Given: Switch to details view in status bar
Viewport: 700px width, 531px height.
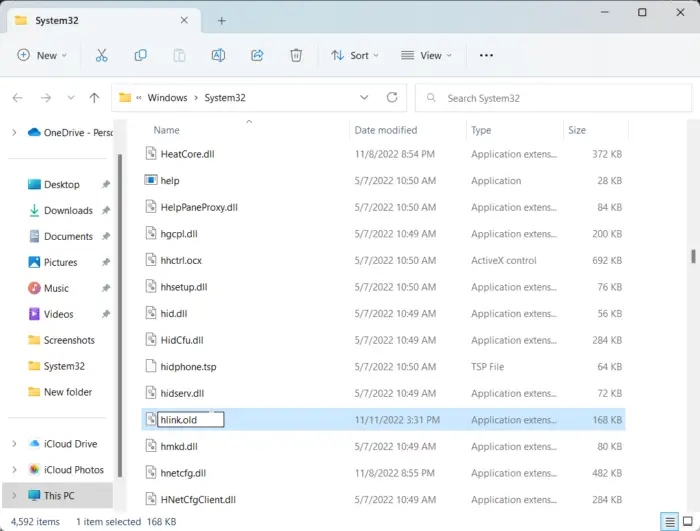Looking at the screenshot, I should pyautogui.click(x=668, y=522).
